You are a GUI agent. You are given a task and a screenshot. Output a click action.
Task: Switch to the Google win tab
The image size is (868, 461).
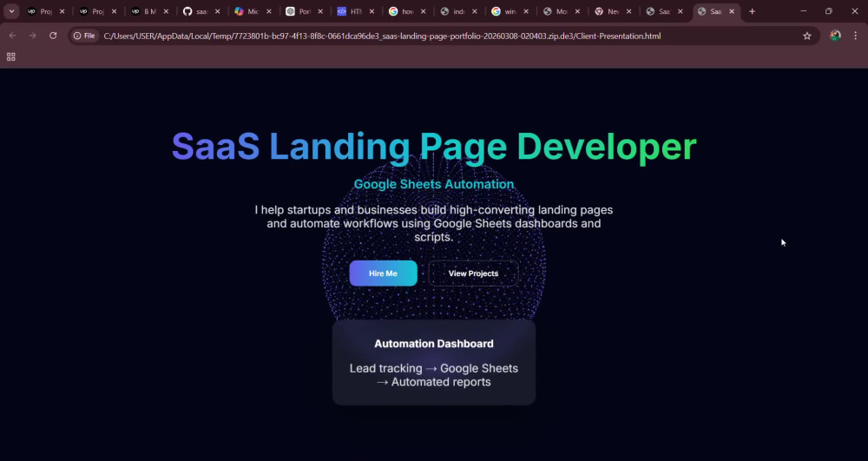[x=510, y=11]
